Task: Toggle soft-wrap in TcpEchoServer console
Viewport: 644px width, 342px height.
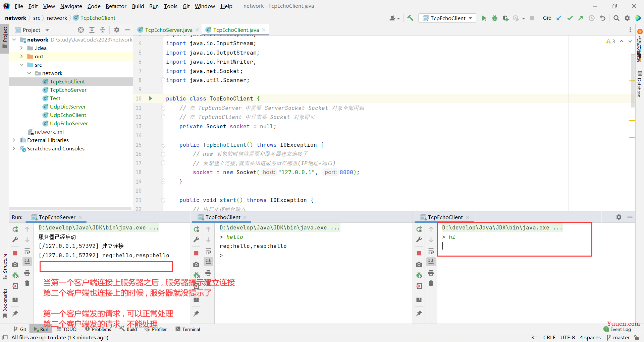Action: click(27, 251)
